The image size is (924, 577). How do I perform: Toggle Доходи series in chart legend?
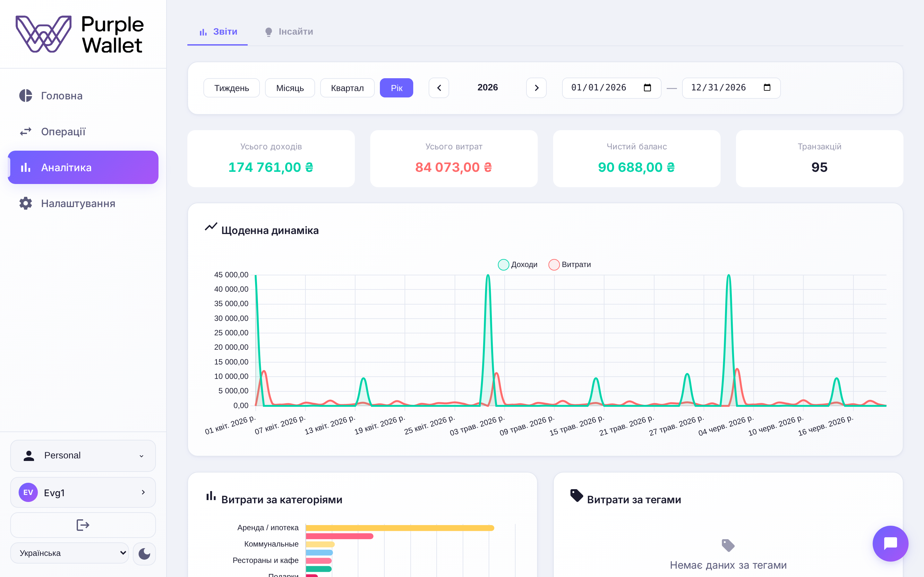coord(518,264)
